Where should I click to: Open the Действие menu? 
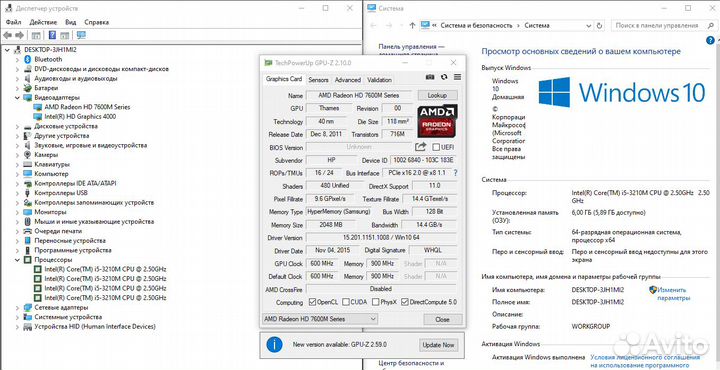[x=43, y=22]
